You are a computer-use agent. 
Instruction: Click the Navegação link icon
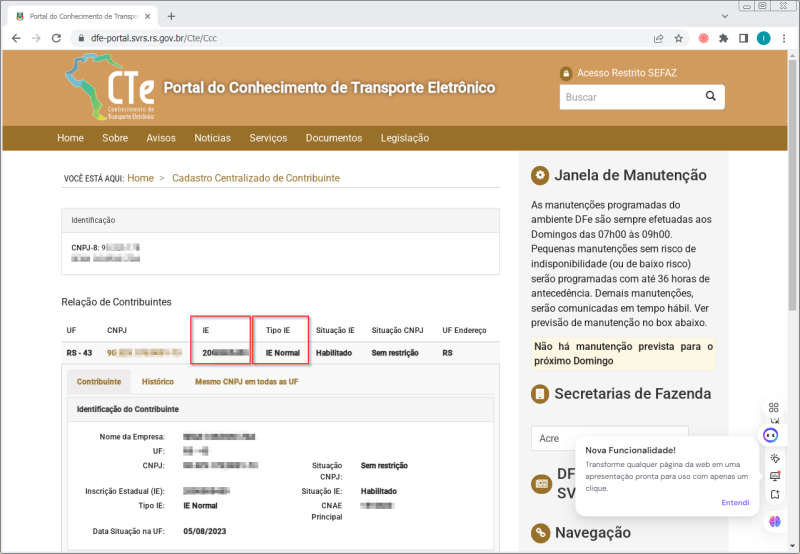tap(540, 533)
